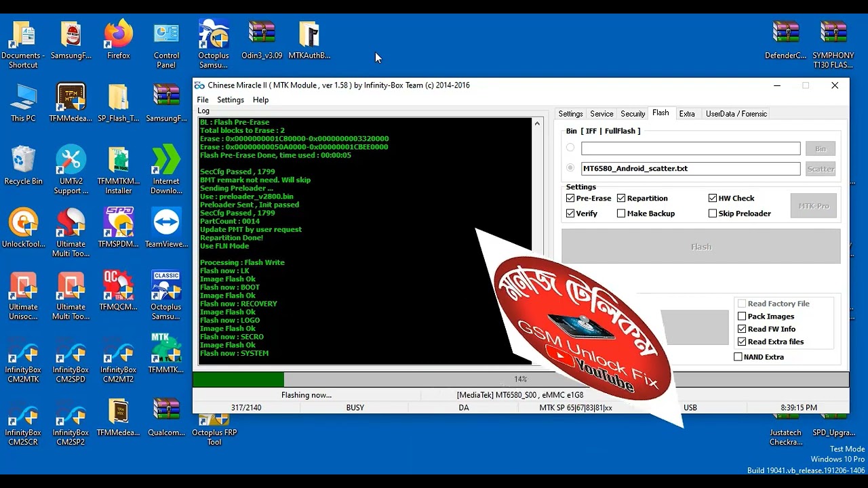Toggle the Verify checkbox
The height and width of the screenshot is (488, 868).
(x=570, y=213)
